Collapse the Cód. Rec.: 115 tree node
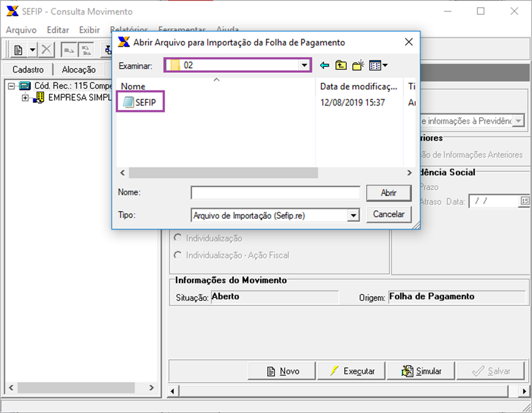The height and width of the screenshot is (413, 532). pos(11,86)
